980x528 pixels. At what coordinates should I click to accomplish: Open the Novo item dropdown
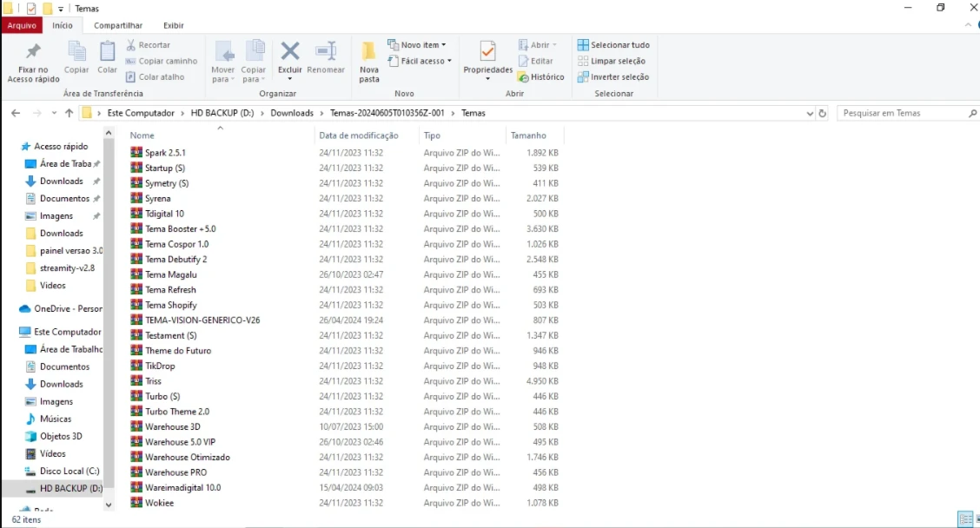point(417,45)
